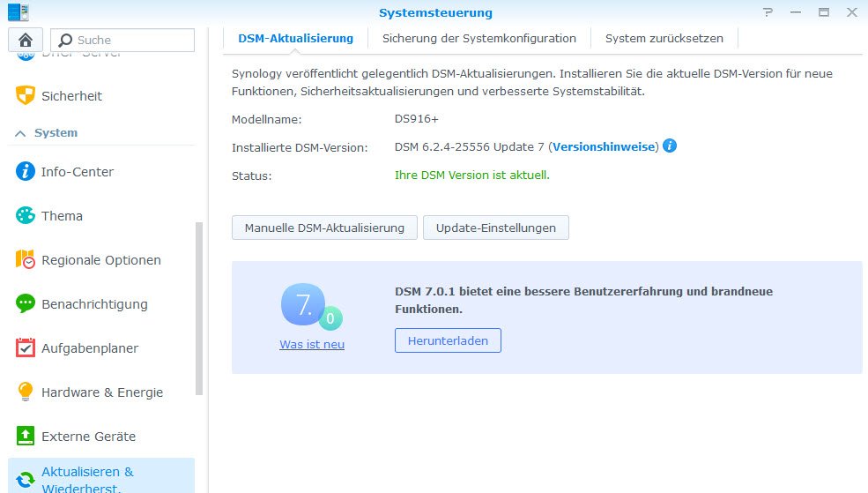868x493 pixels.
Task: Select Thema in the sidebar
Action: point(101,215)
